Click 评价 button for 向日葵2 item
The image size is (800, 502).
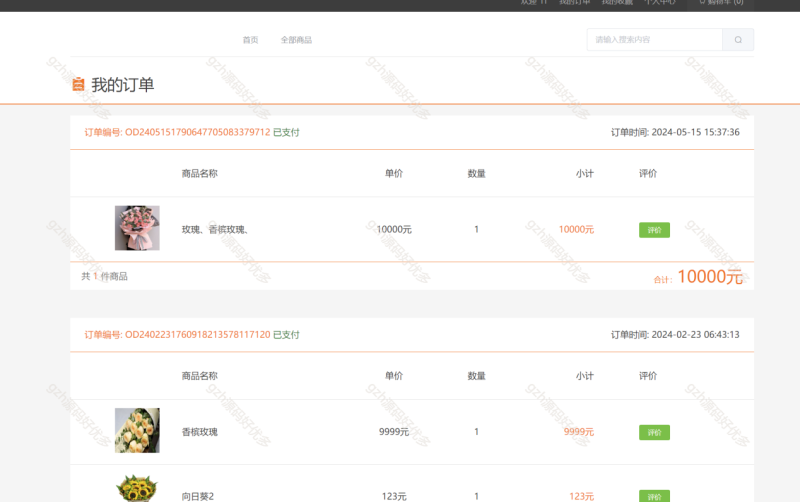[654, 496]
